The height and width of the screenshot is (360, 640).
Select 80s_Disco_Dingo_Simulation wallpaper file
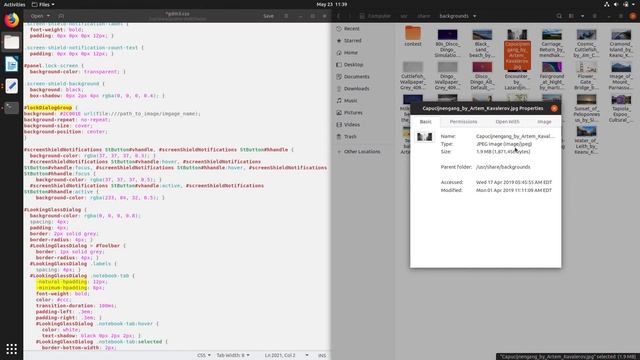(x=447, y=43)
